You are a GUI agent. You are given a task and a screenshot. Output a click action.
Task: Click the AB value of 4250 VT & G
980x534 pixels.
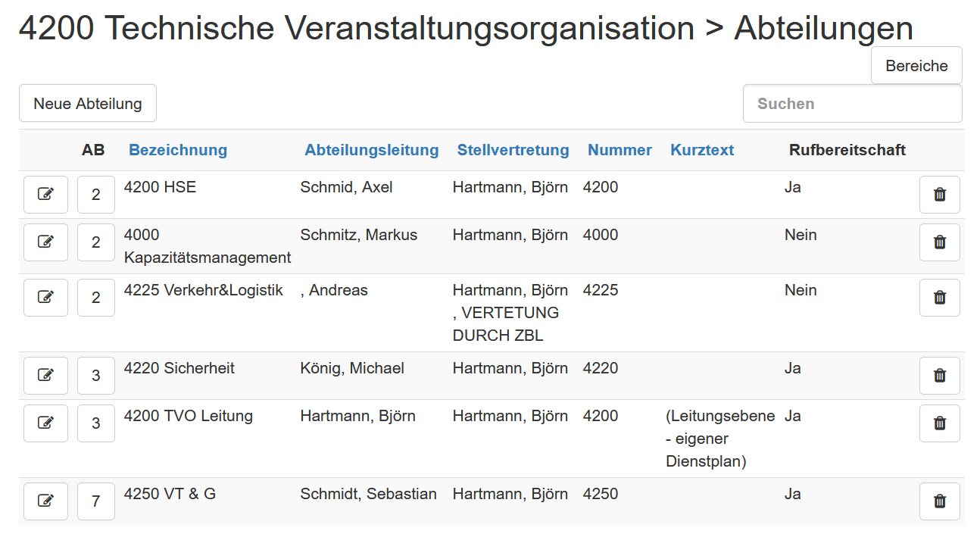click(x=95, y=501)
